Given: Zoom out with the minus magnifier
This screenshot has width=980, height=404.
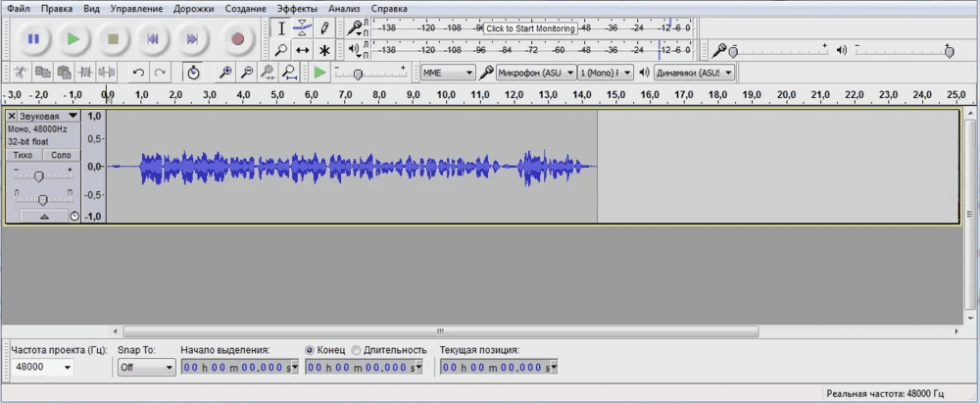Looking at the screenshot, I should [x=247, y=72].
